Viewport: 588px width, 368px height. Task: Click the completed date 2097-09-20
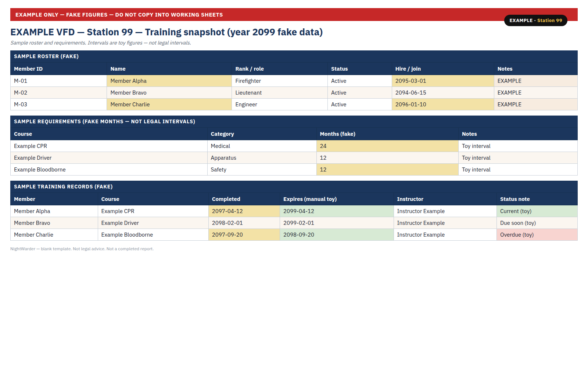tap(244, 235)
